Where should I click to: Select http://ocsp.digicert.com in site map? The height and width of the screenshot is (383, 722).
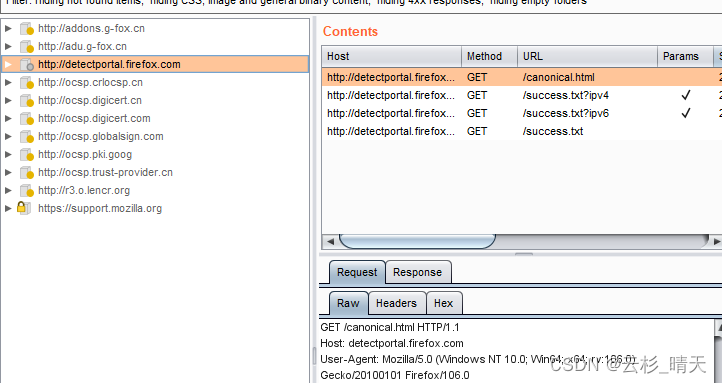pyautogui.click(x=94, y=118)
